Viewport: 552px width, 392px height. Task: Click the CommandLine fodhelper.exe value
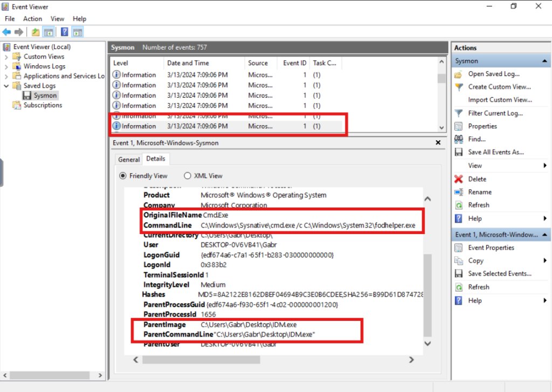(x=308, y=225)
